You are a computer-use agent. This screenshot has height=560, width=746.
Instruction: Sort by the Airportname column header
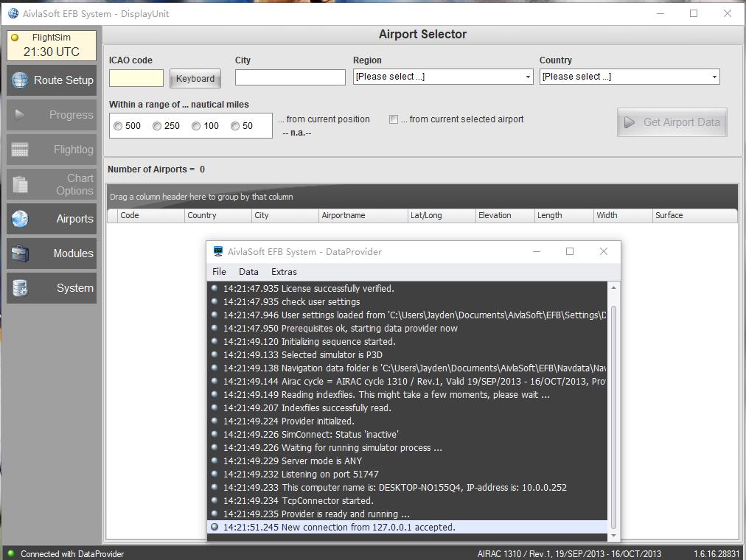point(363,215)
